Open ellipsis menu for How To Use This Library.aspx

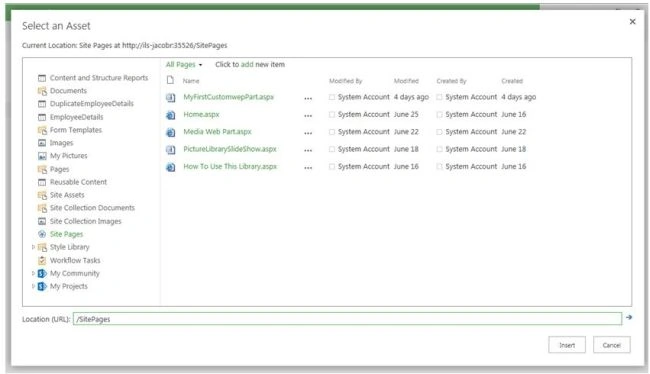[x=308, y=168]
